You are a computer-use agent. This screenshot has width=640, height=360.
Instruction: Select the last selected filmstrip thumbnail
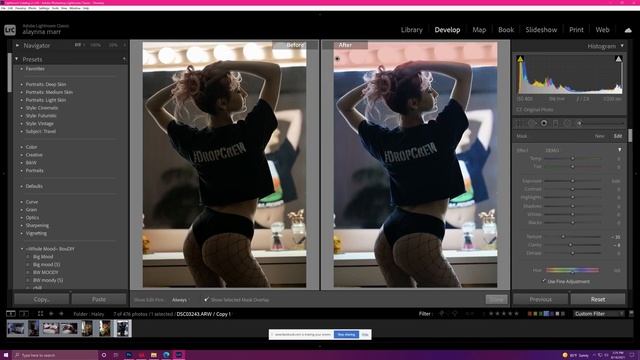122,328
